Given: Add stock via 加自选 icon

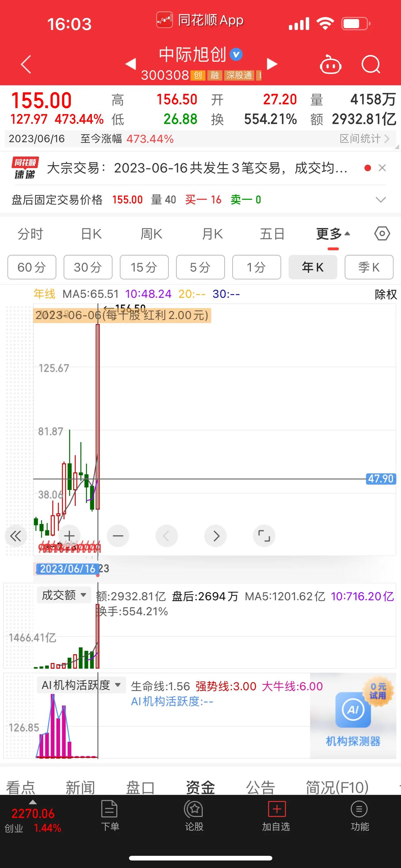Looking at the screenshot, I should coord(276,816).
